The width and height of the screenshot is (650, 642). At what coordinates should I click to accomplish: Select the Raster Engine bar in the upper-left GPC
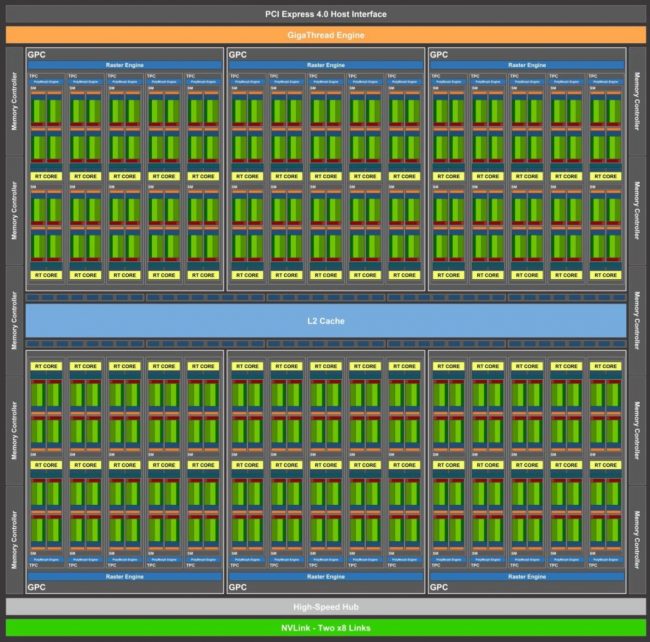pos(124,65)
